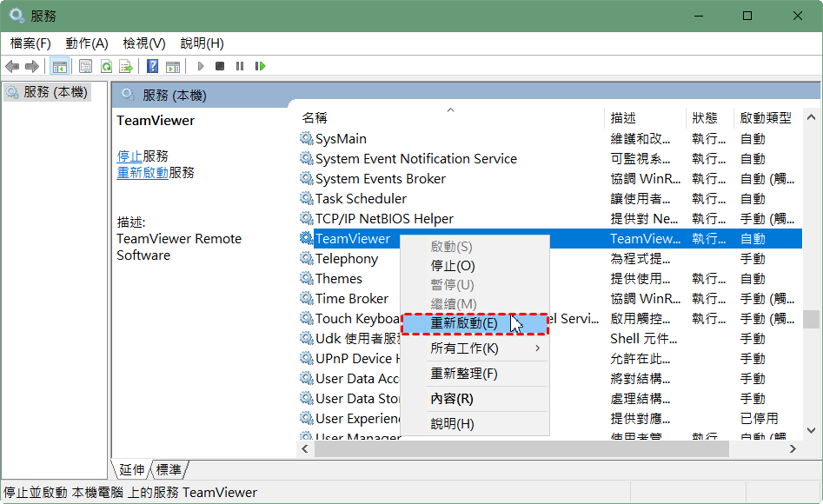
Task: Toggle the action pane toolbar icon
Action: 173,66
